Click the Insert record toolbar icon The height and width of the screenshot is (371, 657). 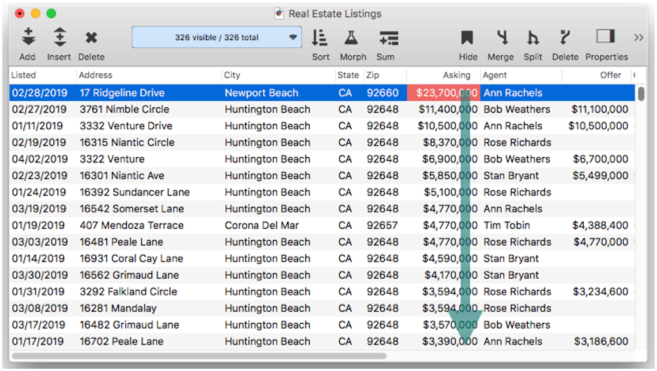coord(60,38)
